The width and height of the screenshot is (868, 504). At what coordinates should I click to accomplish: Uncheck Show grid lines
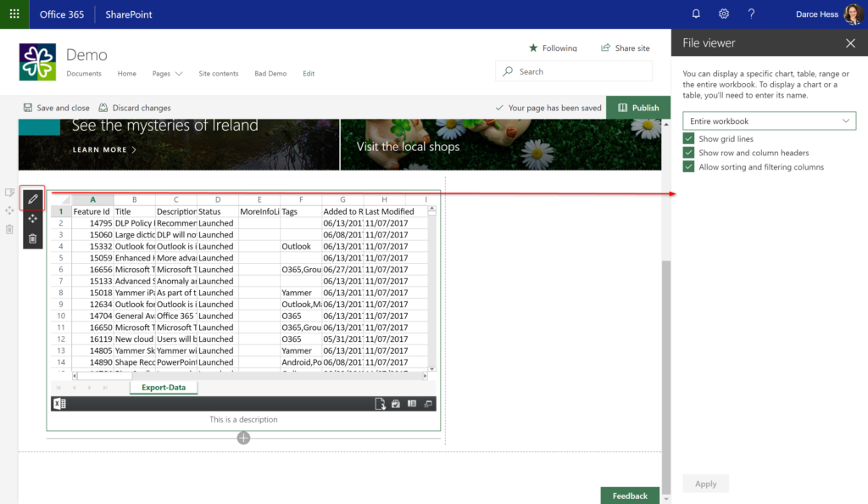(x=688, y=138)
